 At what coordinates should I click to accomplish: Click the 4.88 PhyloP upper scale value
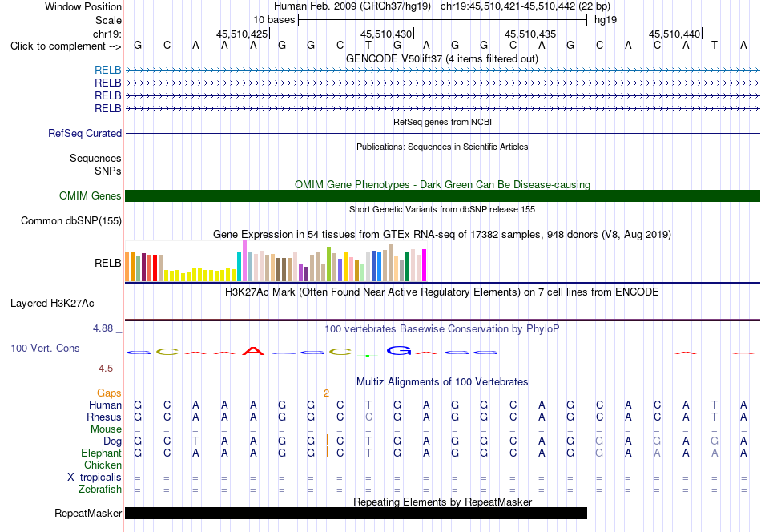click(x=103, y=328)
